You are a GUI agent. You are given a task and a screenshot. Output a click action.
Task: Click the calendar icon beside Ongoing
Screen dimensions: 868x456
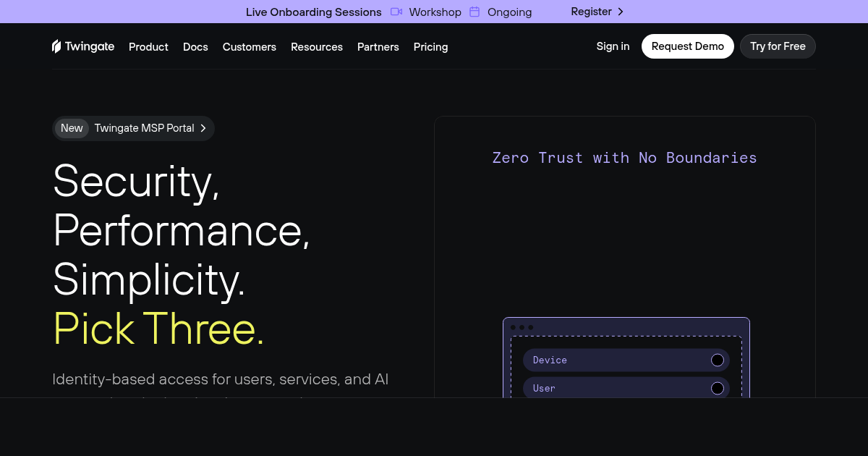click(x=474, y=12)
